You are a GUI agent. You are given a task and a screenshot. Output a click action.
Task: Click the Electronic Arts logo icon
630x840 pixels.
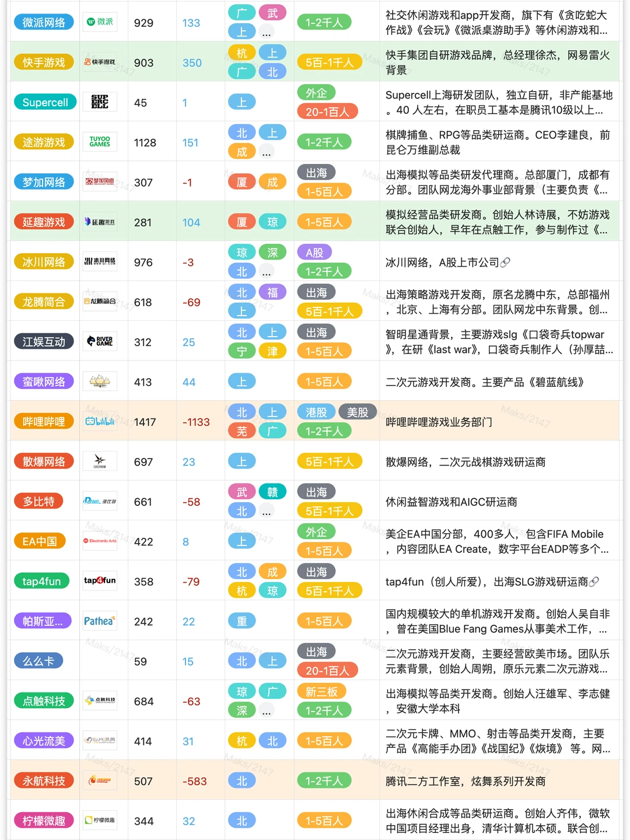[x=100, y=541]
